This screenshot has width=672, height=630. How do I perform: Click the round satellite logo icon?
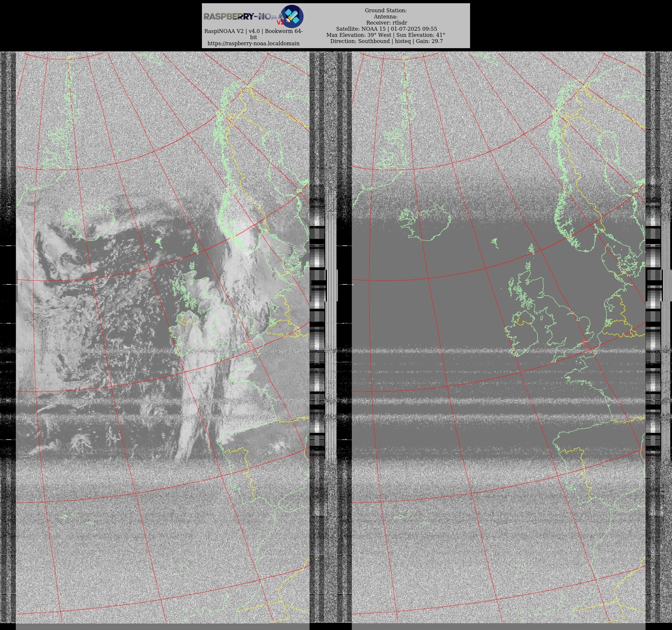[x=292, y=16]
